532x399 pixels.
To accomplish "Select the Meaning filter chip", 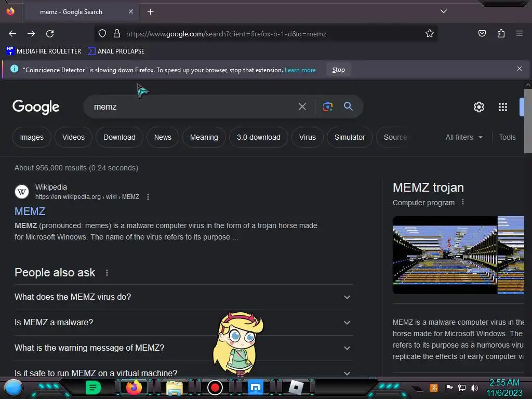I will click(204, 137).
